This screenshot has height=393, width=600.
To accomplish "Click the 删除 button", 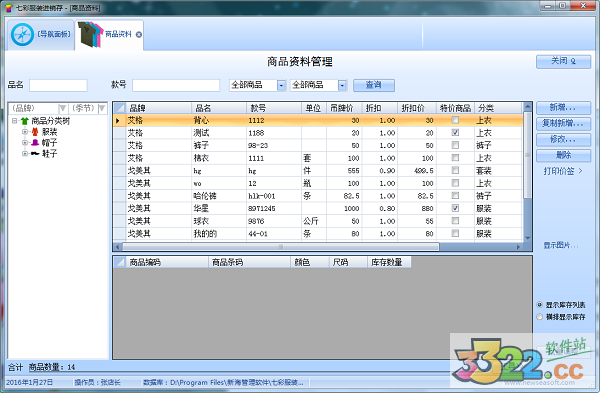I will pos(563,155).
